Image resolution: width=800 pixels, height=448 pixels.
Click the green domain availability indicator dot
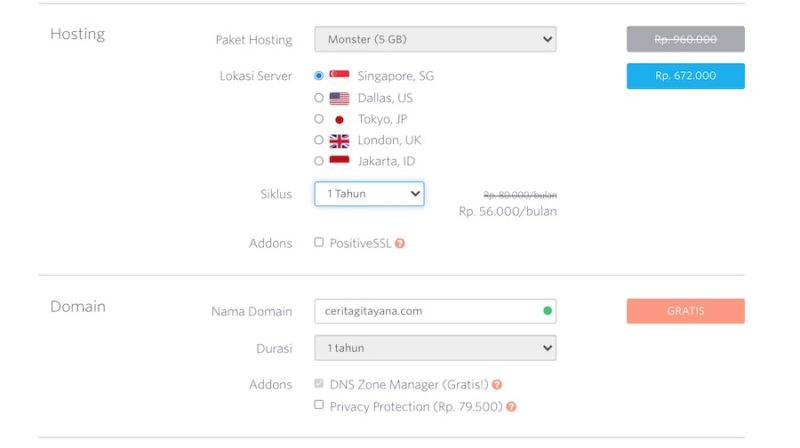click(547, 311)
